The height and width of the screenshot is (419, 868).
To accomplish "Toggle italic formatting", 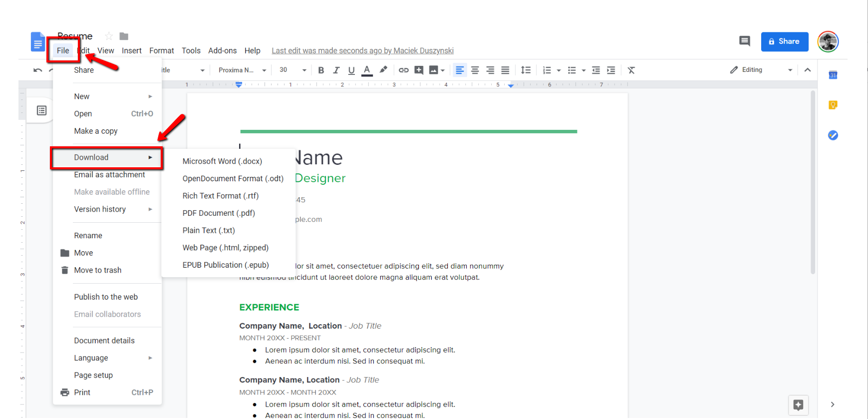I will [336, 70].
